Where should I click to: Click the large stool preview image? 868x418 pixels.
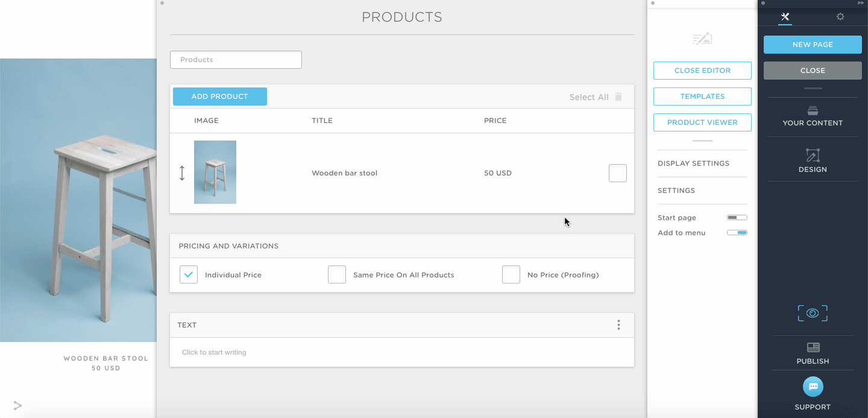78,200
